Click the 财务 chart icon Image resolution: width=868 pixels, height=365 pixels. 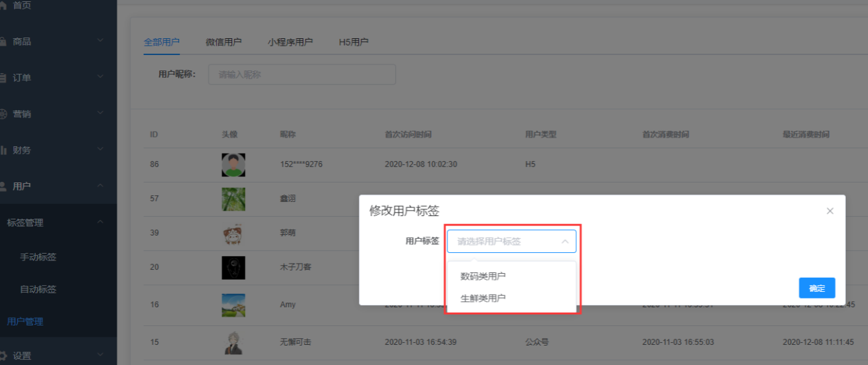pos(3,150)
